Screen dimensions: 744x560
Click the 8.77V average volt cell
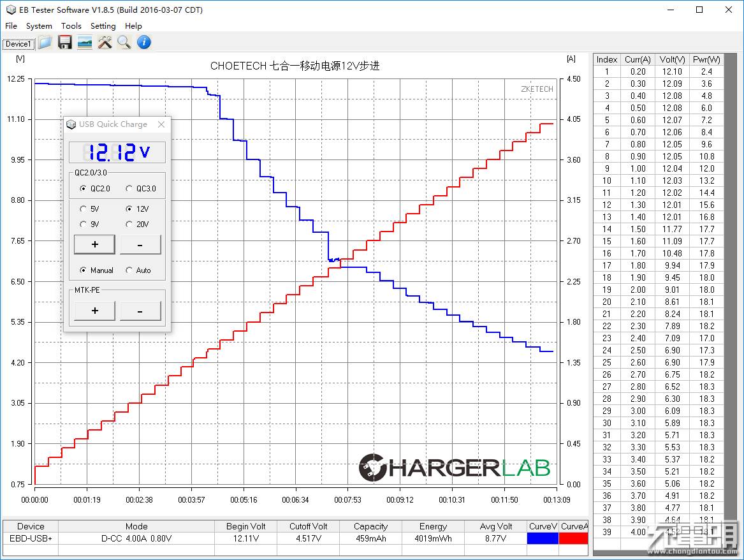tap(495, 539)
